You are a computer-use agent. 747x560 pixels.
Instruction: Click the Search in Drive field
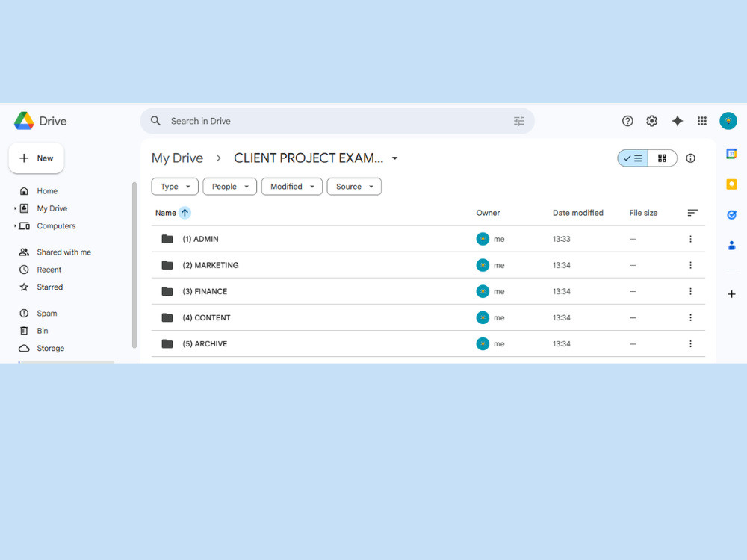coord(338,121)
